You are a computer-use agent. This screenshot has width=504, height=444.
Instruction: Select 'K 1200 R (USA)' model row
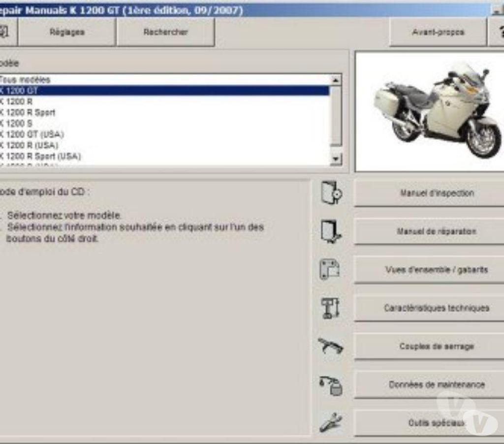point(164,145)
